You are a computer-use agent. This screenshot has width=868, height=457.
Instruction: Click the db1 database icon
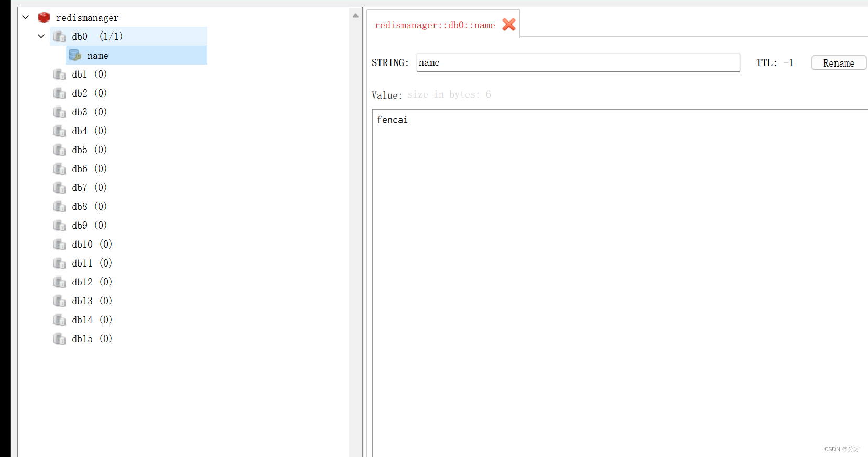click(x=59, y=74)
